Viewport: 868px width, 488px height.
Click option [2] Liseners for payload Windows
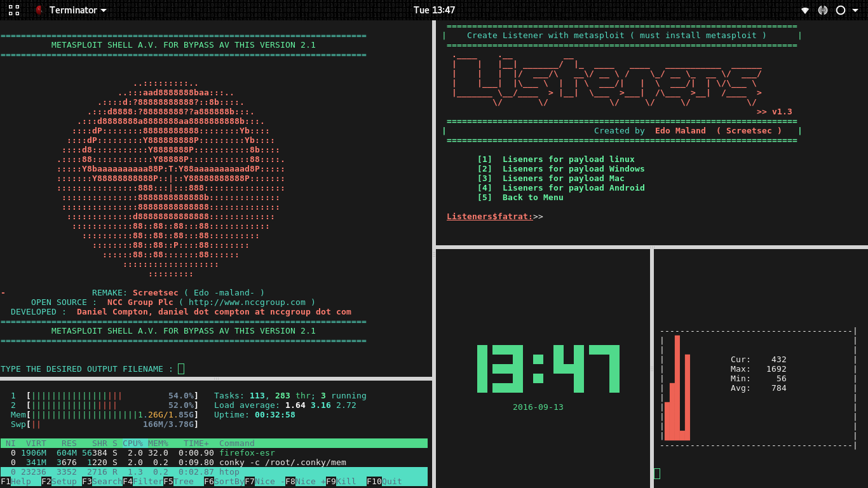(x=561, y=169)
